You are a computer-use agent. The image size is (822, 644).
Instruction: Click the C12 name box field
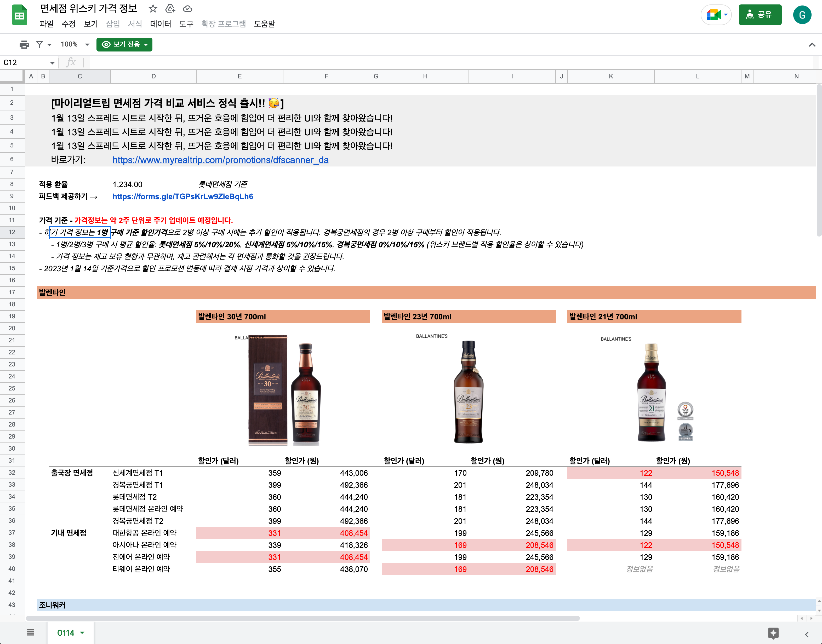tap(25, 62)
